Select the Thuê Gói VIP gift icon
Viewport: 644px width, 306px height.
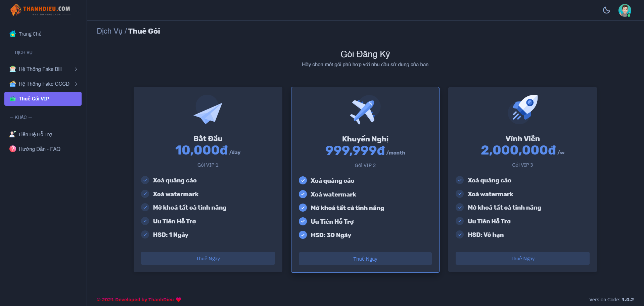point(12,99)
